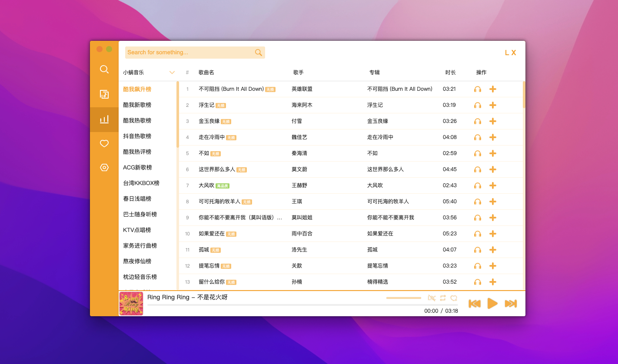
Task: Open the search page from sidebar
Action: point(104,69)
